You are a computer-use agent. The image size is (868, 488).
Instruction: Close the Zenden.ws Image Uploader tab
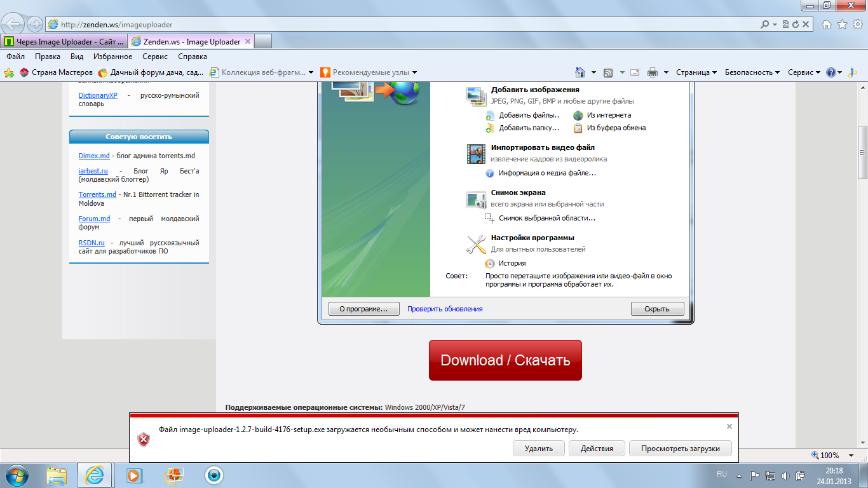248,41
